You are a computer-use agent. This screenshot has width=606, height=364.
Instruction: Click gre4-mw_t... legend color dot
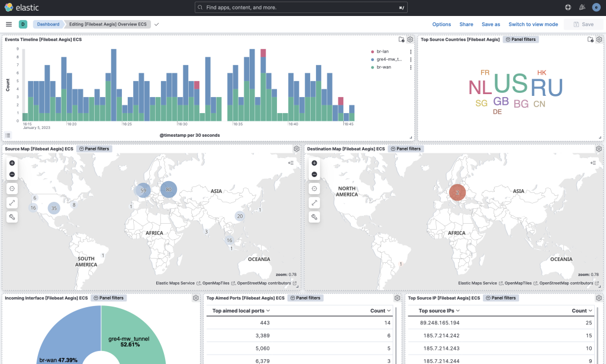pos(373,60)
